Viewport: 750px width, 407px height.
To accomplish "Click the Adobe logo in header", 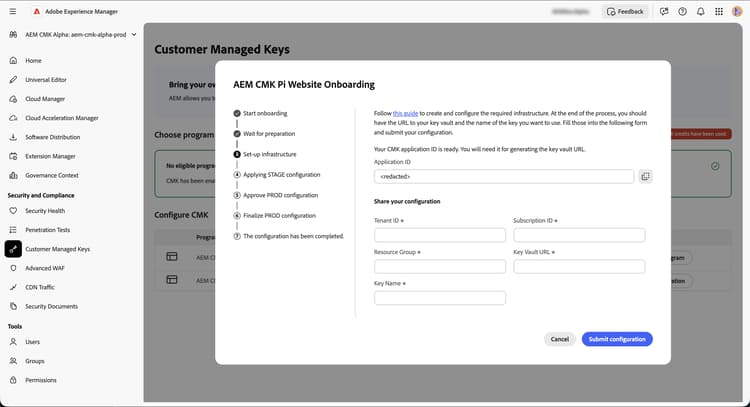I will click(x=36, y=11).
